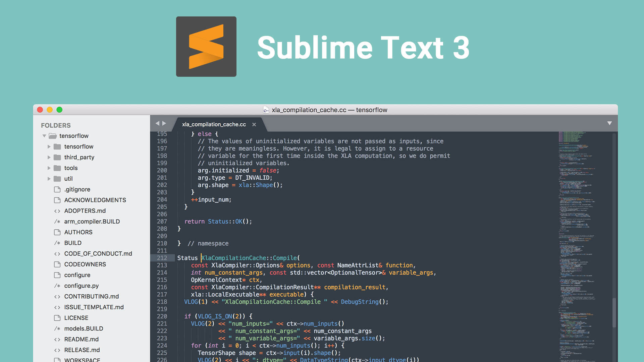Open the third_party folder
The image size is (644, 362).
tap(79, 157)
